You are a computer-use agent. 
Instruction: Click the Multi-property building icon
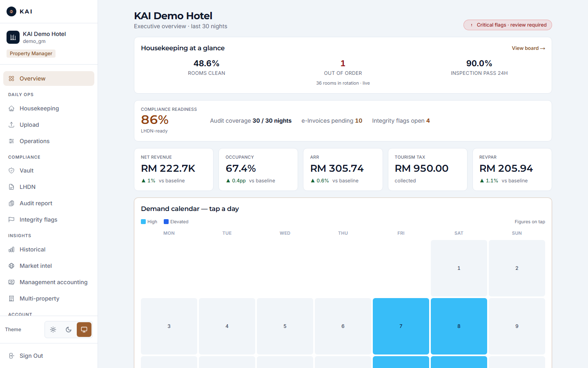coord(11,298)
